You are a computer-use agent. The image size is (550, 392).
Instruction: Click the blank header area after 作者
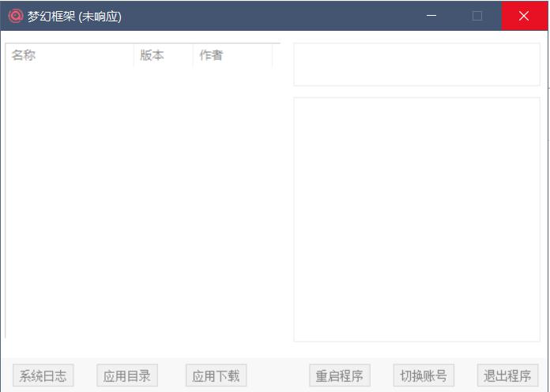(x=277, y=55)
